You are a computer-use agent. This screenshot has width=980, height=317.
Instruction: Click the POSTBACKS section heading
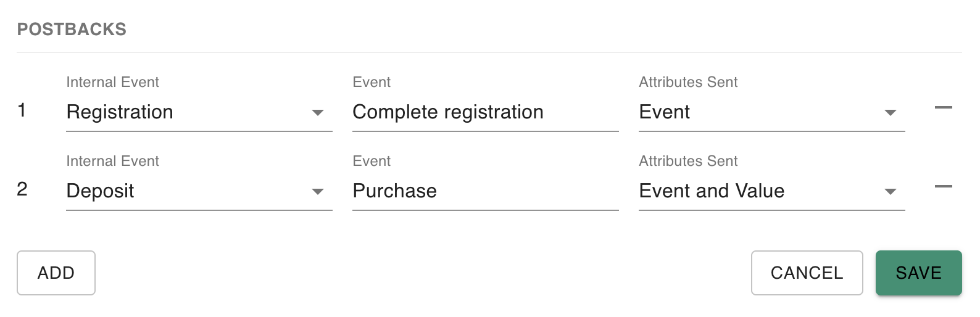(x=72, y=30)
